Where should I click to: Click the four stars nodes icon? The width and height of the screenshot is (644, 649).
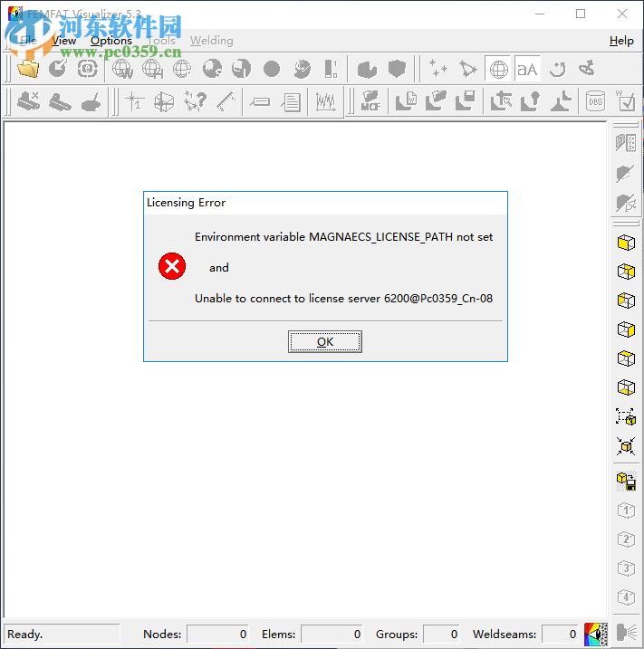(437, 69)
